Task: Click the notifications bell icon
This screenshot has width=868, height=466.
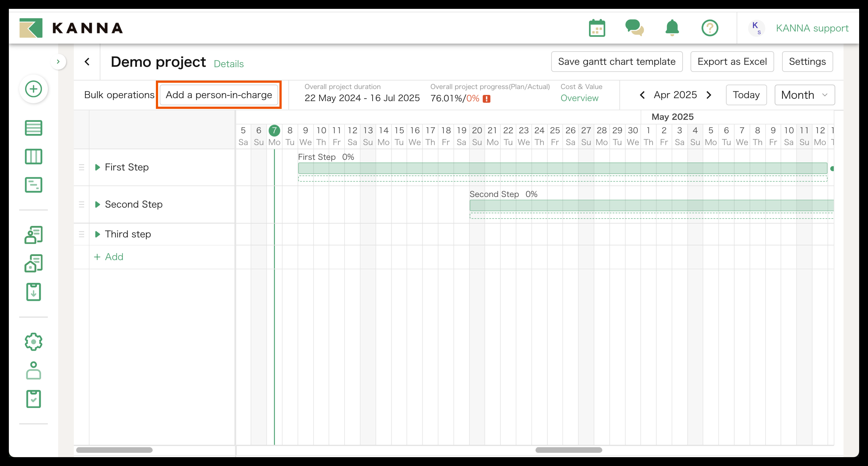Action: click(x=672, y=28)
